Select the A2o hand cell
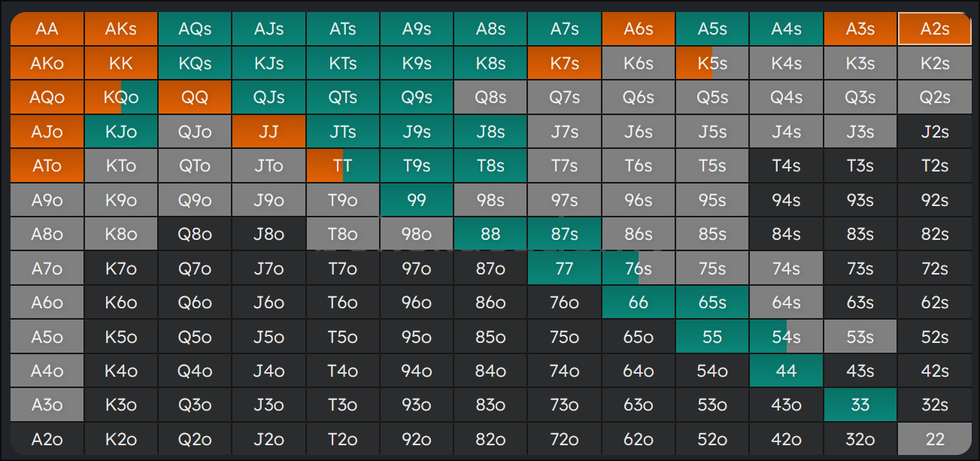 coord(47,439)
